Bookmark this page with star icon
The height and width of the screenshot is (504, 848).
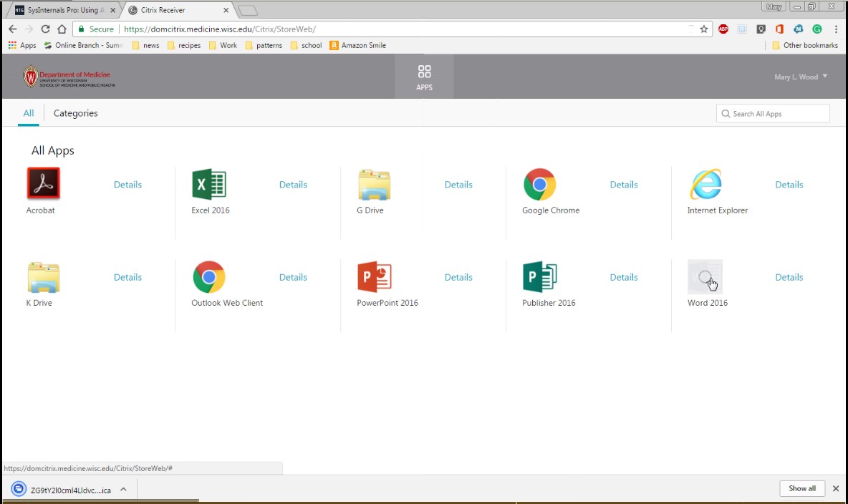coord(703,29)
